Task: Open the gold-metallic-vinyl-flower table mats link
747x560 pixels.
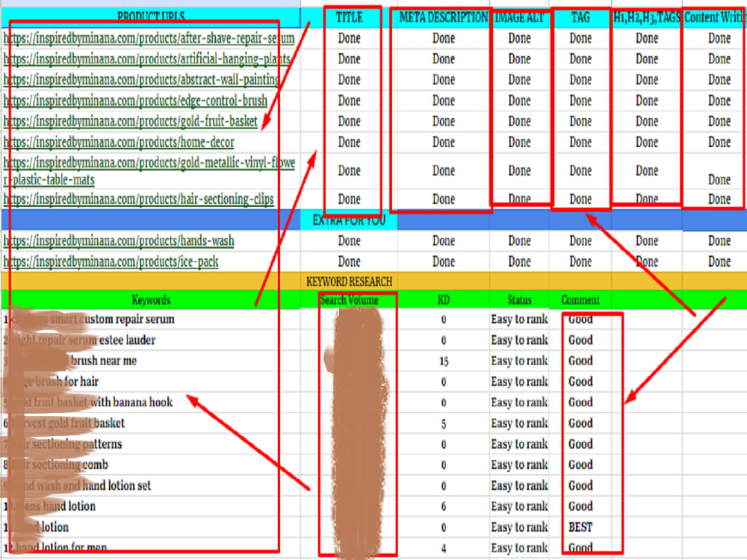Action: (x=149, y=171)
